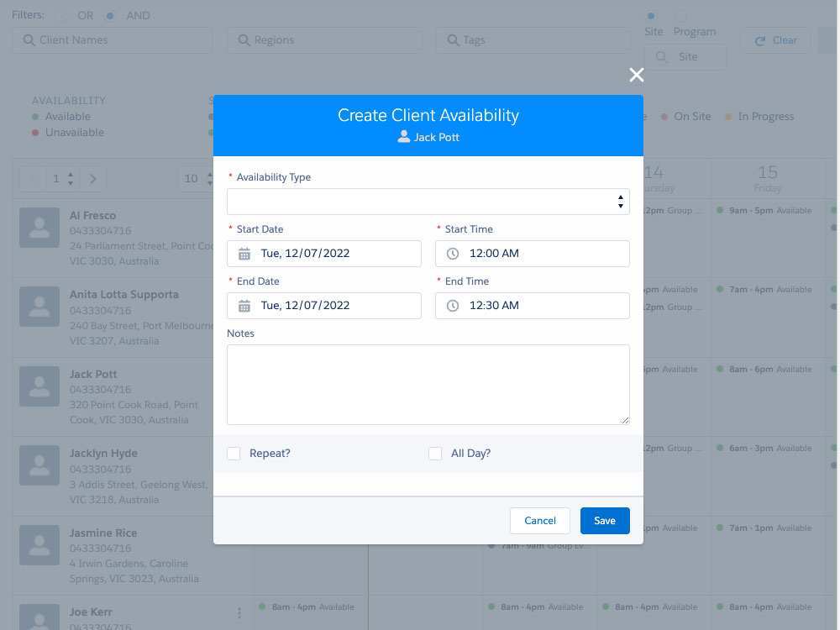Click Save to create availability
Screen dimensions: 840x630
pos(605,521)
